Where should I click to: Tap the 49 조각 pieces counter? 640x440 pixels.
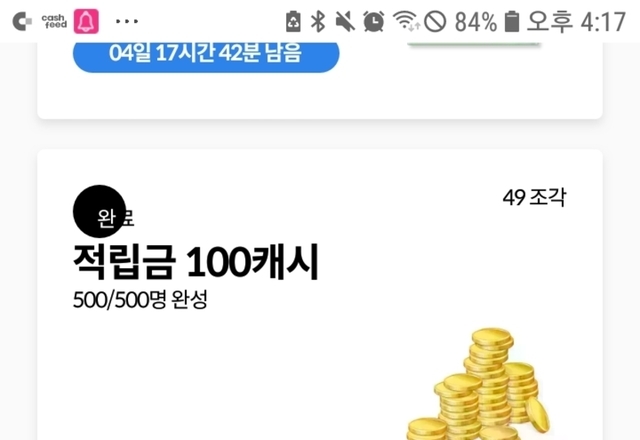[534, 198]
